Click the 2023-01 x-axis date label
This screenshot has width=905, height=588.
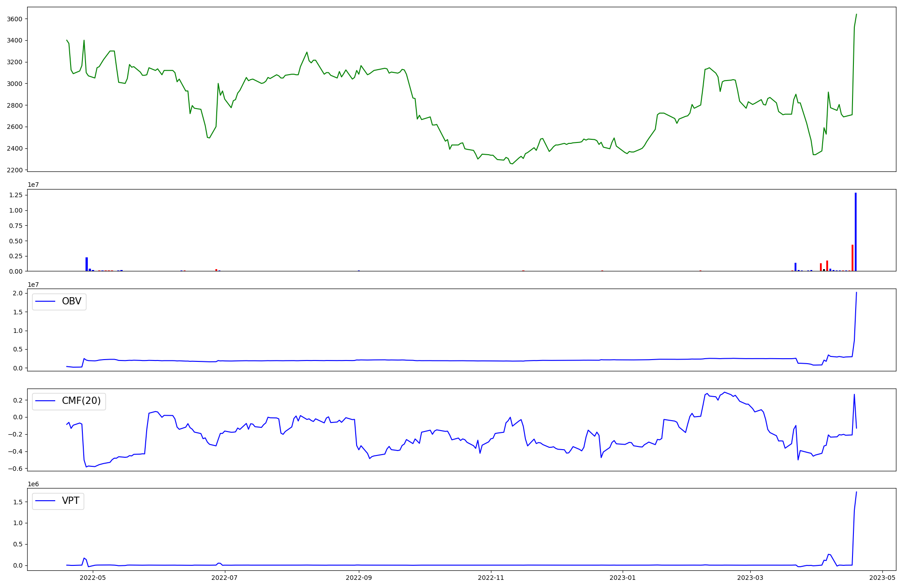(x=623, y=578)
